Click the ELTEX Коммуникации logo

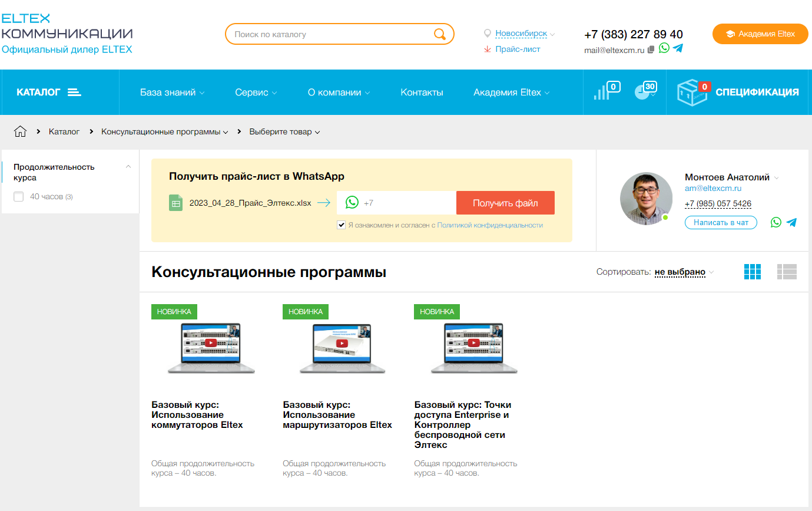pos(67,27)
